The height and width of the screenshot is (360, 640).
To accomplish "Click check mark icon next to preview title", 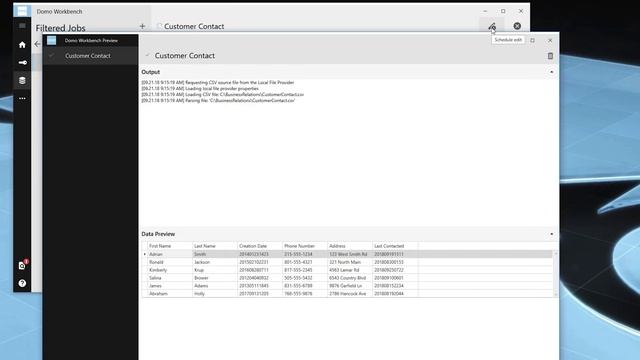I will [147, 55].
